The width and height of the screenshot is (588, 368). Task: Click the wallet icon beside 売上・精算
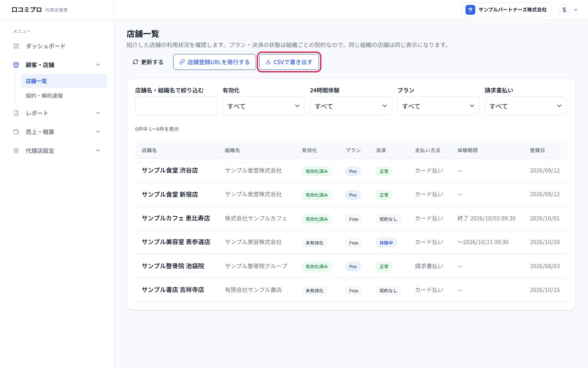click(16, 132)
